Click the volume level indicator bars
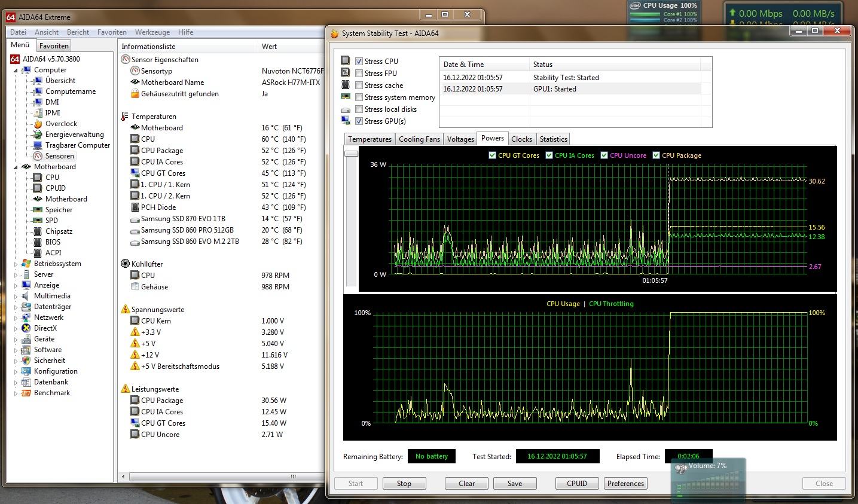The width and height of the screenshot is (858, 504). coord(709,485)
